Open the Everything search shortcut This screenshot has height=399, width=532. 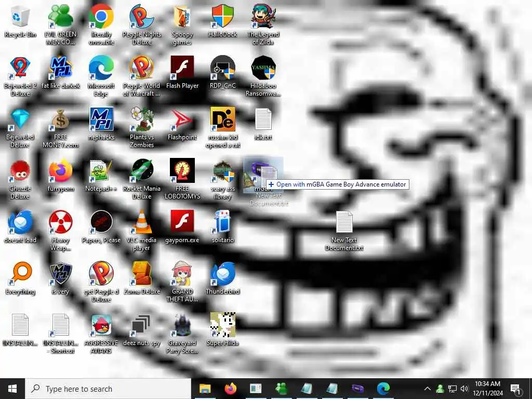click(x=20, y=273)
